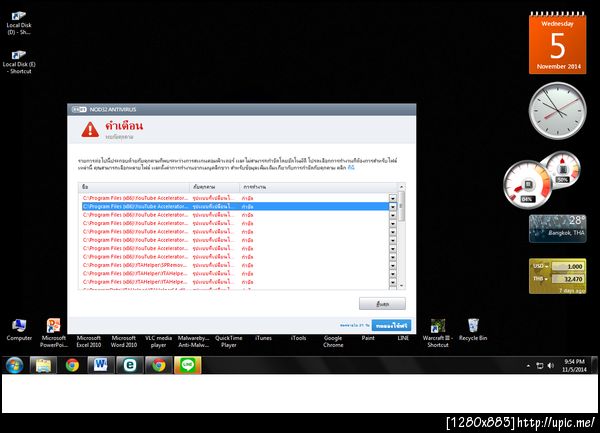This screenshot has width=600, height=433.
Task: Select the Warcraft III shortcut icon
Action: [438, 325]
